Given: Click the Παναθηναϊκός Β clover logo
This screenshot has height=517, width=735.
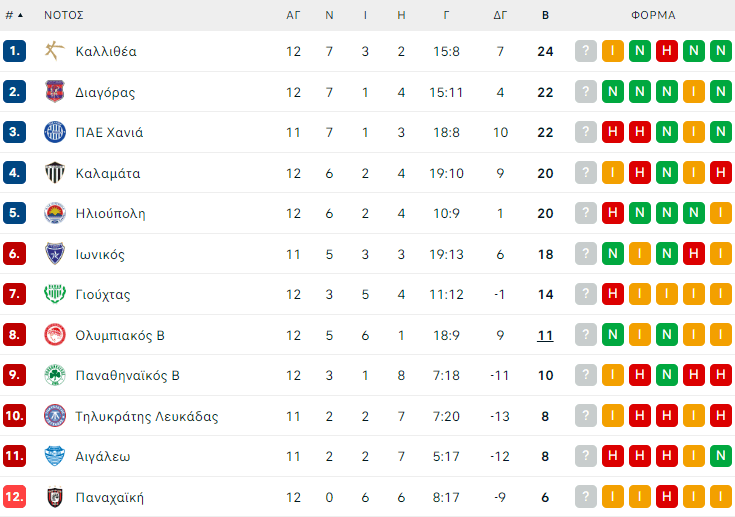Looking at the screenshot, I should [54, 376].
